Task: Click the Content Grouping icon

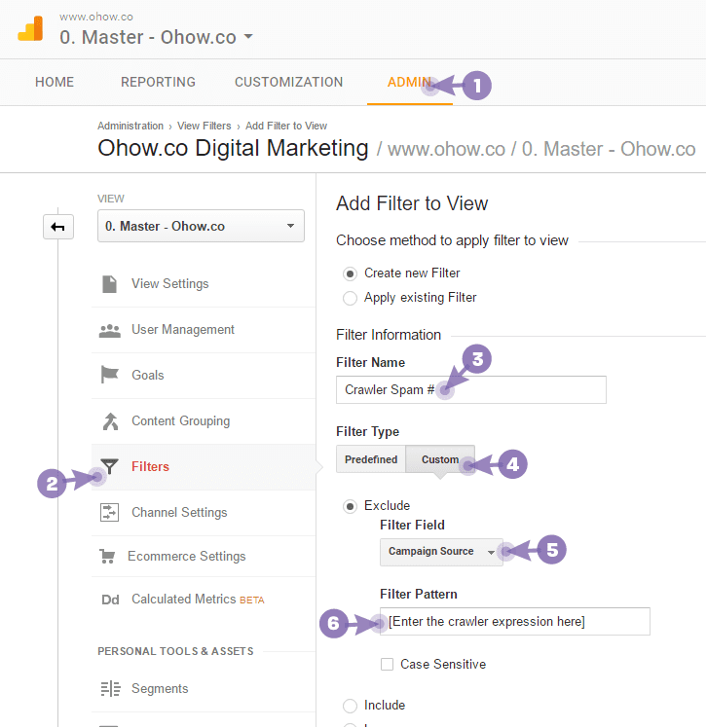Action: [110, 421]
